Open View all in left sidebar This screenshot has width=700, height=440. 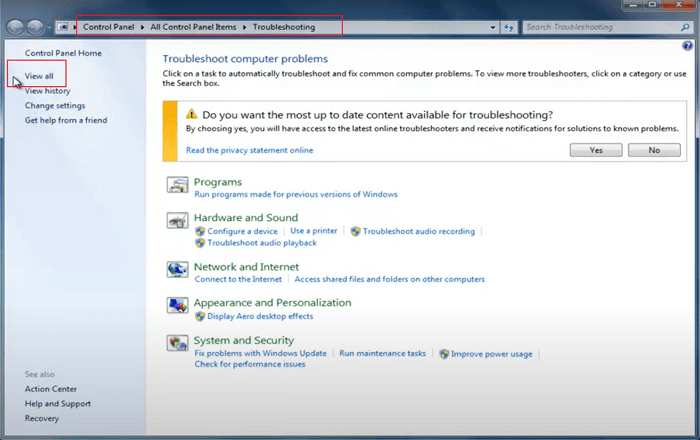[39, 76]
